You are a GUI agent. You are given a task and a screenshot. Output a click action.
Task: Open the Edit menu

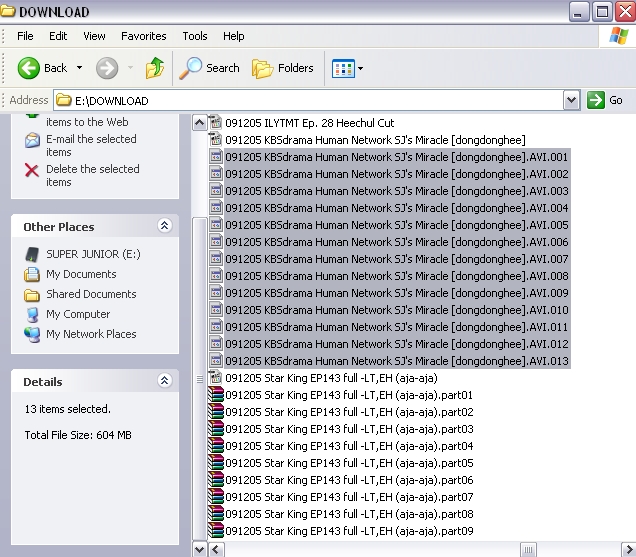pos(58,36)
